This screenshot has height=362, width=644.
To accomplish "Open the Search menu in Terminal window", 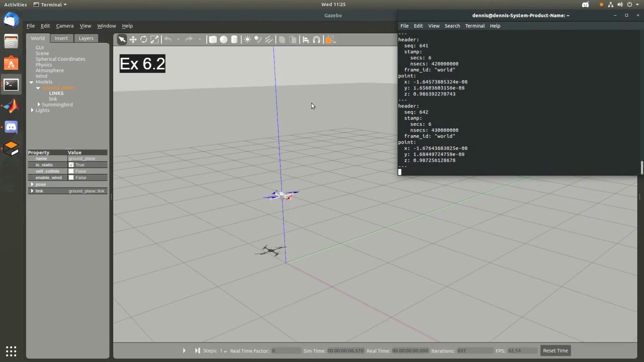I will [x=452, y=26].
